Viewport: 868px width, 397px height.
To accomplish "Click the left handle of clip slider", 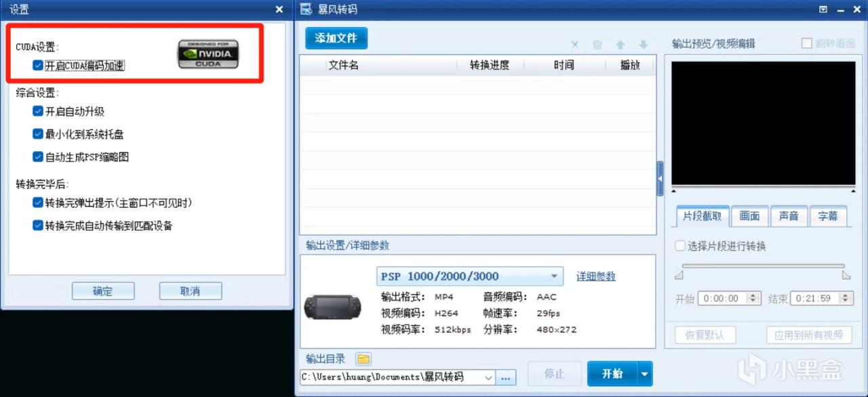I will (679, 275).
